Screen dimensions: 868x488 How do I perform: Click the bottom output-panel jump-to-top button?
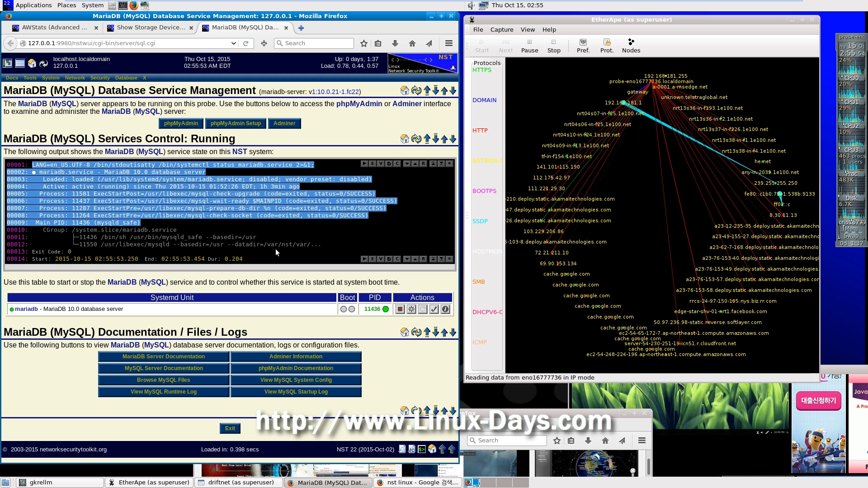[433, 259]
